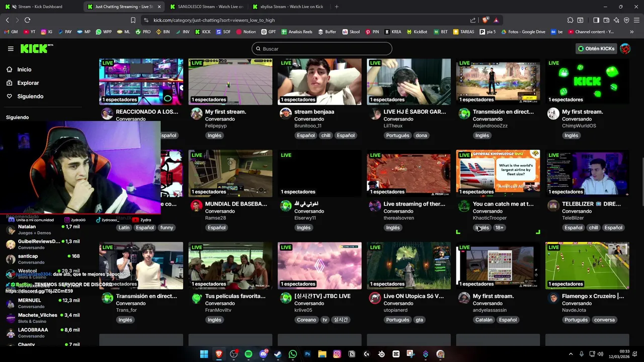Screen dimensions: 644x362
Task: Click the dona tag under LilTheux
Action: click(x=421, y=135)
